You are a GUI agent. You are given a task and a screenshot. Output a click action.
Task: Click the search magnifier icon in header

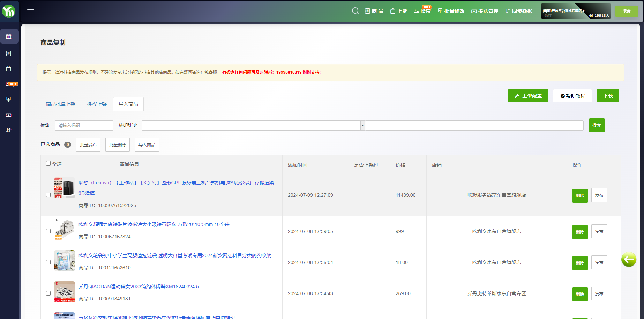click(x=355, y=11)
